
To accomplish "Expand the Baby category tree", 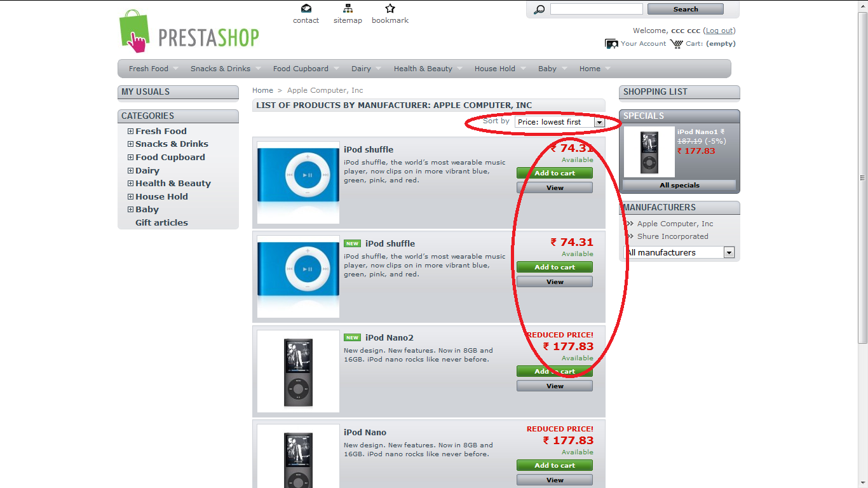I will 130,210.
